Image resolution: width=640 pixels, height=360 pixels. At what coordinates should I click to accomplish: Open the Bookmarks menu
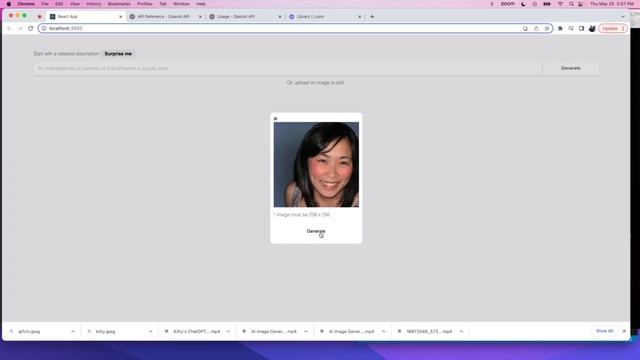(119, 4)
